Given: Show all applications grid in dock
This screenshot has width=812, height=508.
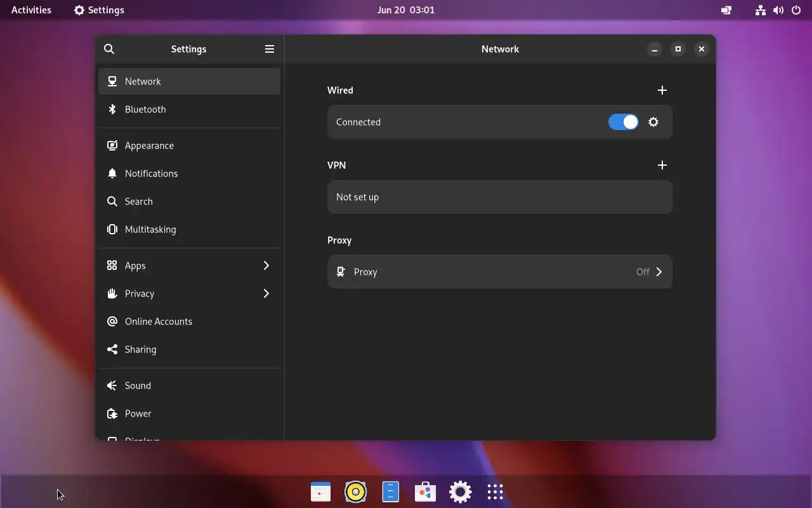Looking at the screenshot, I should (495, 491).
